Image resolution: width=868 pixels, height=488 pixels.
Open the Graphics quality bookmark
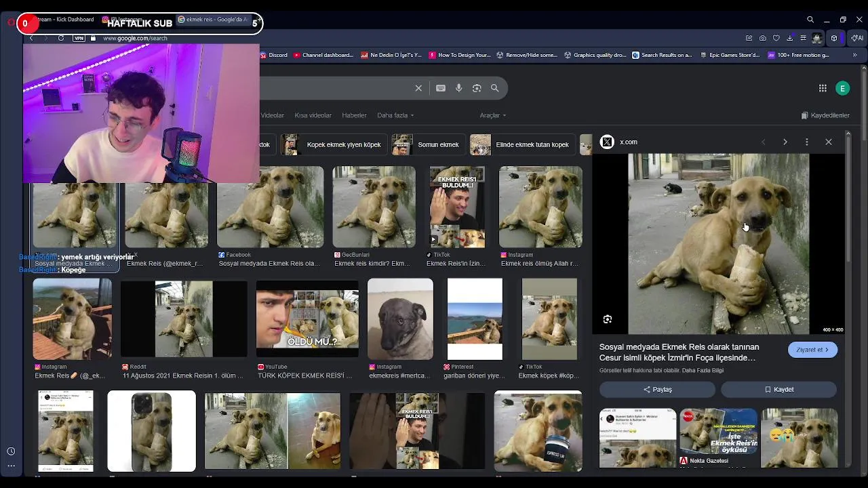[595, 55]
